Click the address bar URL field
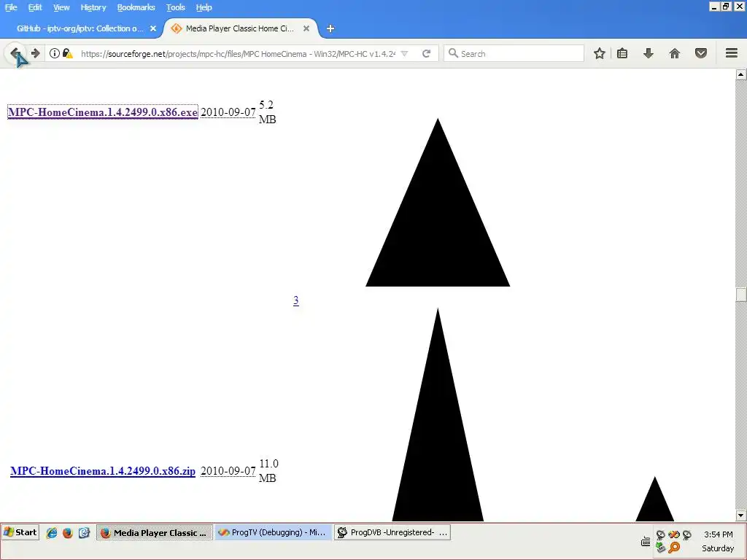Screen dimensions: 747x560 click(x=238, y=54)
